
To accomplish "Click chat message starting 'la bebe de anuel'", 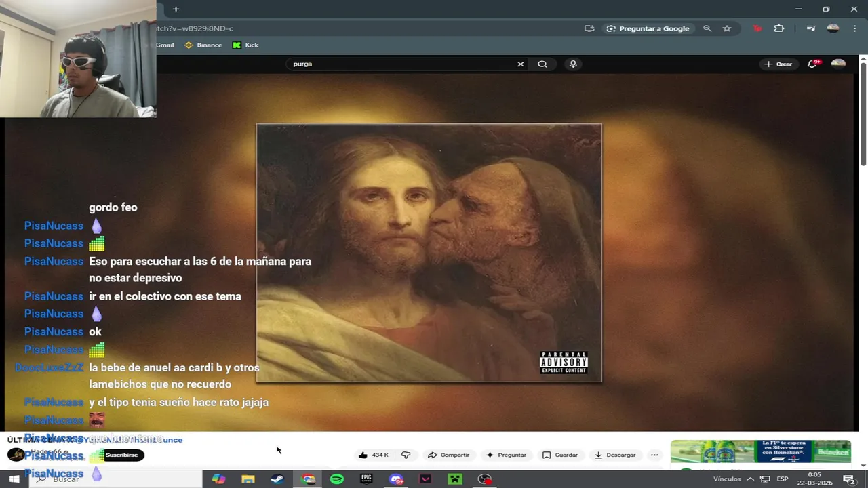I will coord(174,376).
